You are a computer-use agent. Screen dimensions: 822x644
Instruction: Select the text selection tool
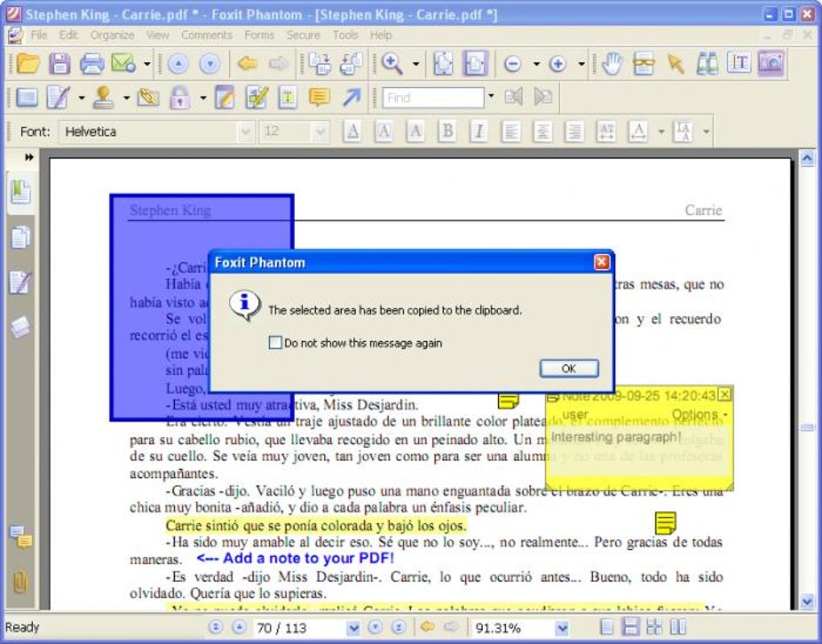(739, 64)
